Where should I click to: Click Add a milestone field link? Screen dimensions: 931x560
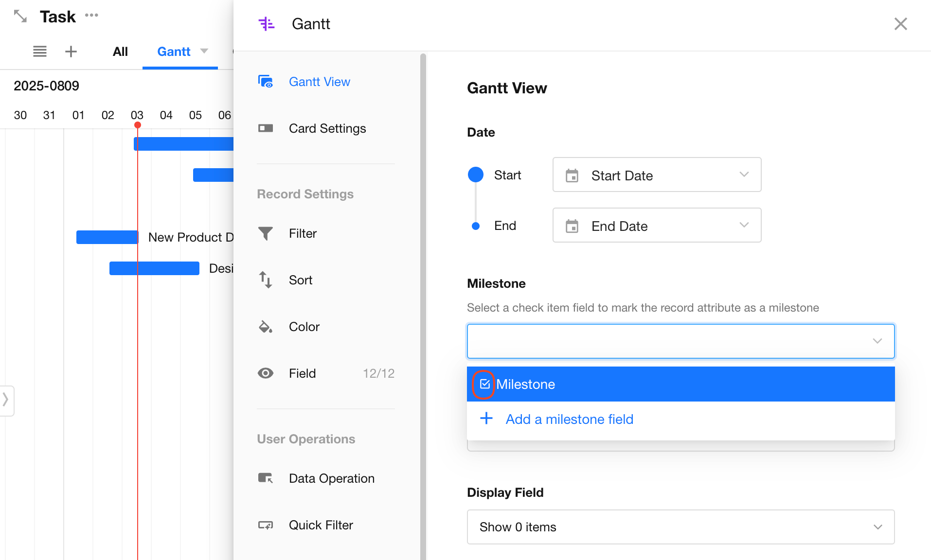569,419
